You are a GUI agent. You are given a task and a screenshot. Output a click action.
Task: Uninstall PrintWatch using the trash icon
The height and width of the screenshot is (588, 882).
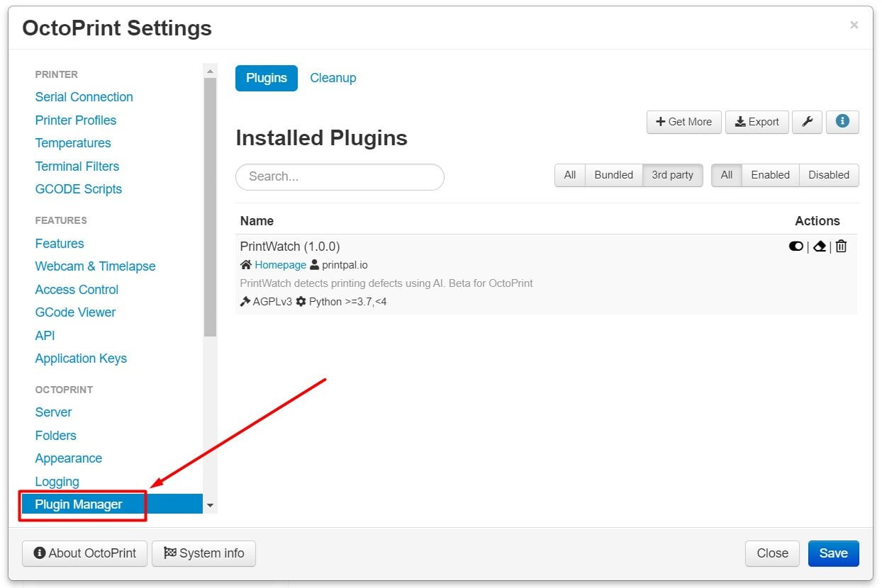click(x=841, y=246)
